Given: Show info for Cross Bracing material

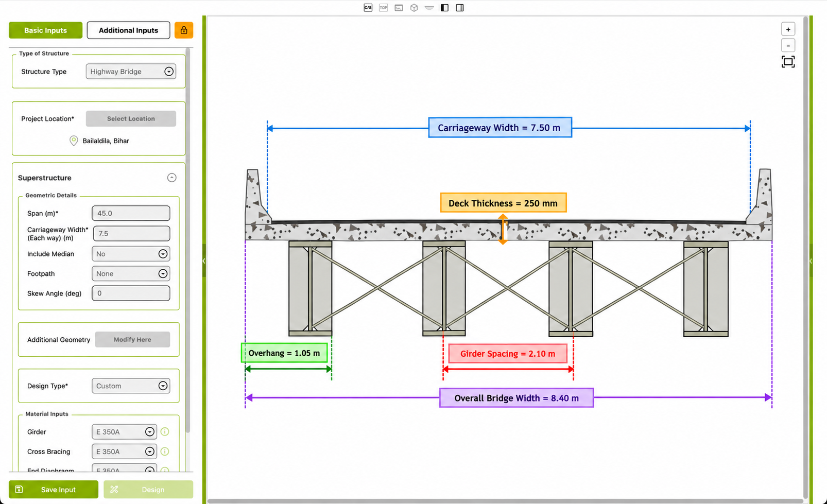Looking at the screenshot, I should click(x=165, y=451).
